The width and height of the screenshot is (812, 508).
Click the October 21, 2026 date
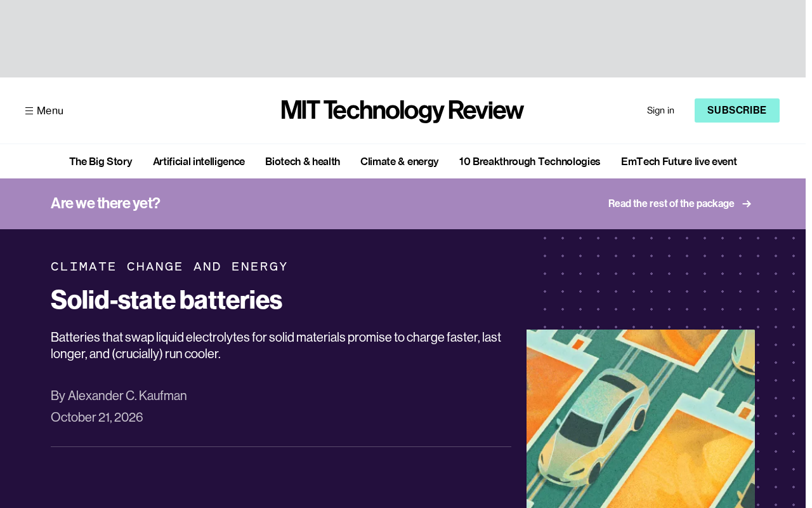[x=97, y=417]
